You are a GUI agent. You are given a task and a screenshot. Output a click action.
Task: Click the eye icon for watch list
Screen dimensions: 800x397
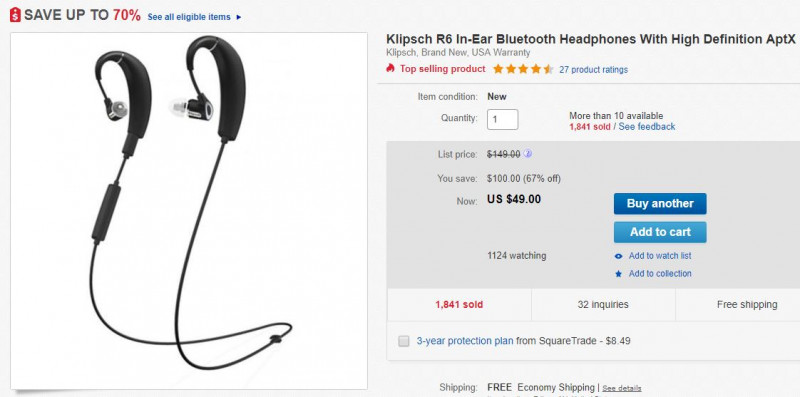(618, 256)
